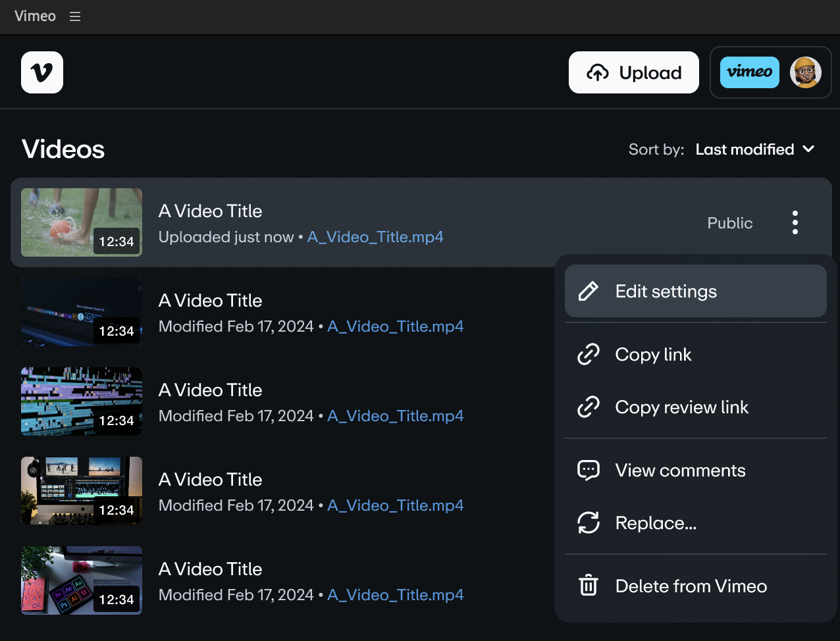
Task: Click the user avatar profile picture
Action: click(x=805, y=72)
